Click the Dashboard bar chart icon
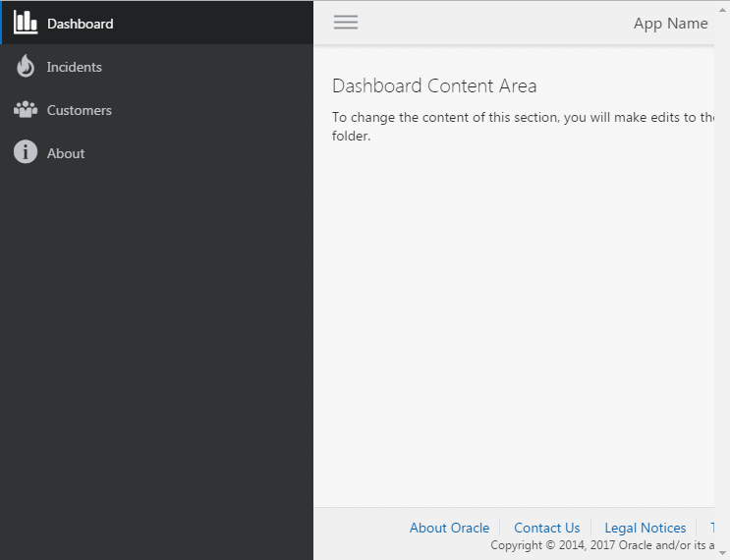 click(26, 23)
